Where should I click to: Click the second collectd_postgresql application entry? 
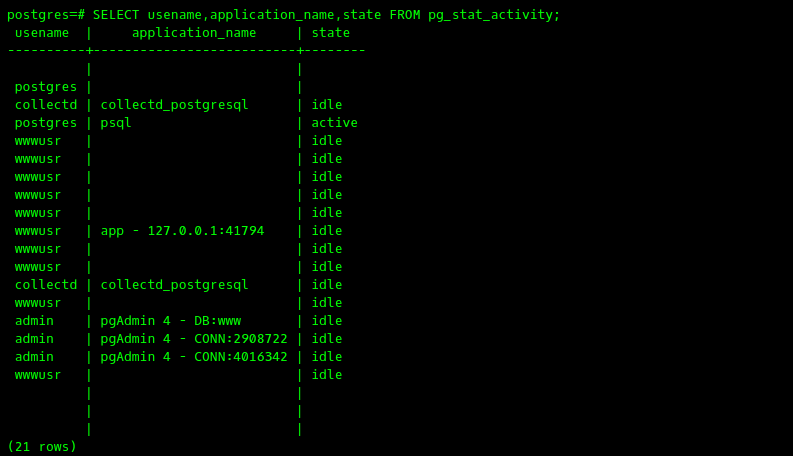click(174, 285)
